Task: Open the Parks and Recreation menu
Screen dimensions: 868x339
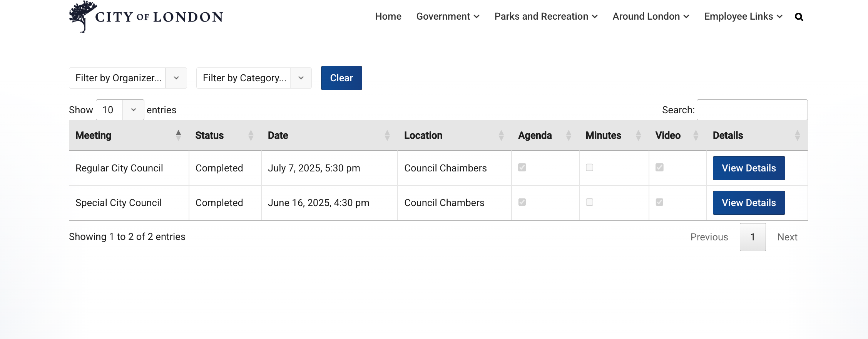Action: (x=546, y=17)
